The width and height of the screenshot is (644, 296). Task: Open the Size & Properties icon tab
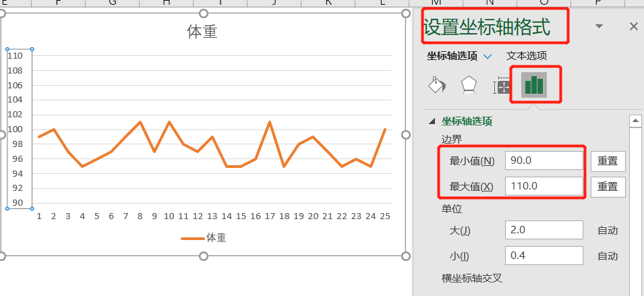coord(501,86)
